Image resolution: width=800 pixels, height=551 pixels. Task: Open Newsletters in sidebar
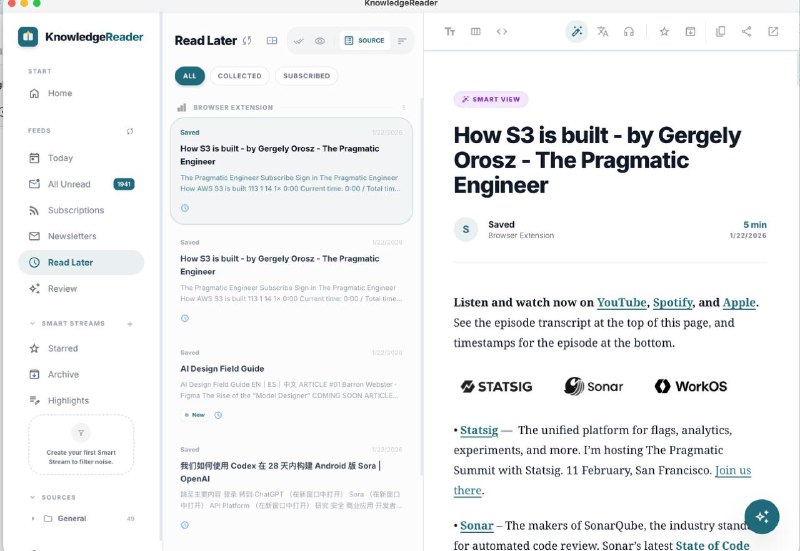(x=81, y=236)
